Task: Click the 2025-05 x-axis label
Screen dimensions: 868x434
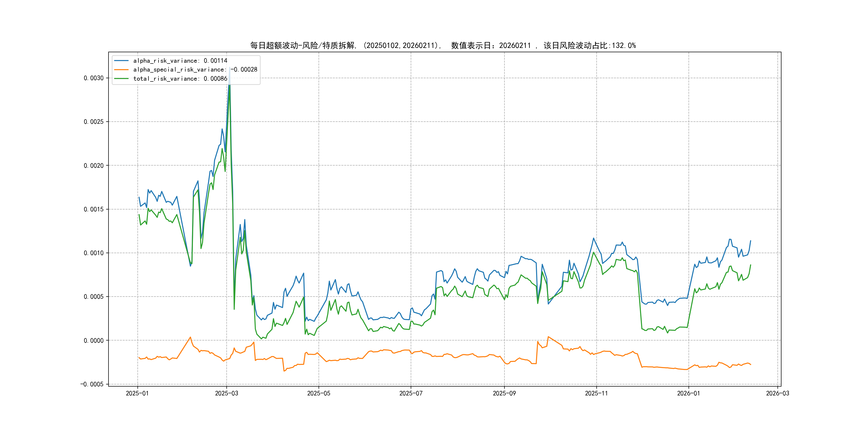Action: click(x=319, y=393)
